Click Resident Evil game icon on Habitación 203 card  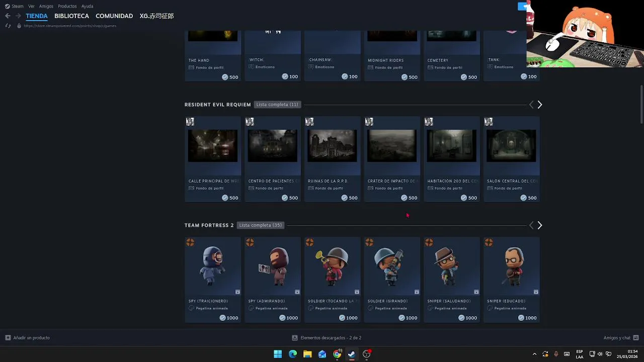coord(429,122)
